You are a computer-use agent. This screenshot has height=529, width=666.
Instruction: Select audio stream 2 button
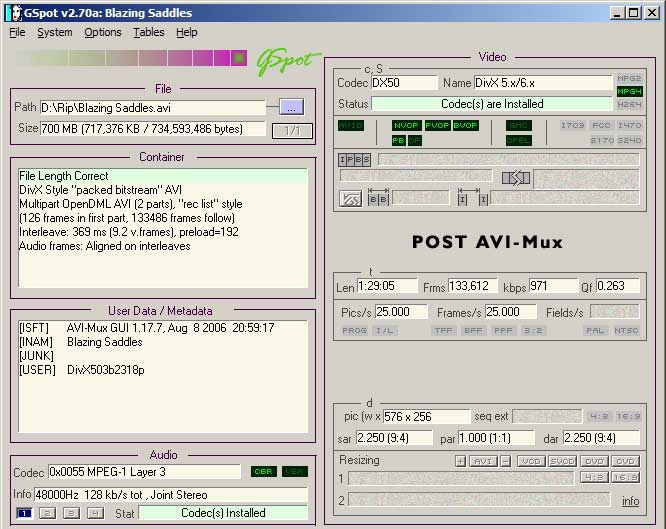click(48, 513)
